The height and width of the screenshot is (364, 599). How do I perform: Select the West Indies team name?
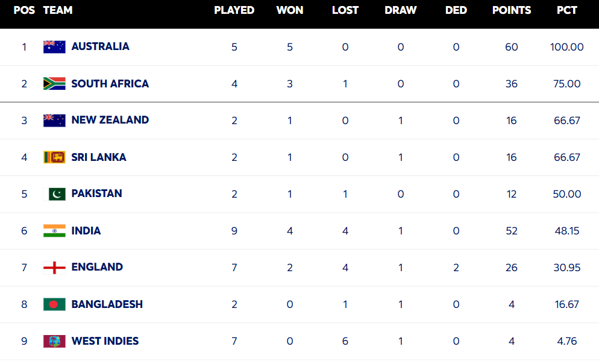(x=105, y=341)
